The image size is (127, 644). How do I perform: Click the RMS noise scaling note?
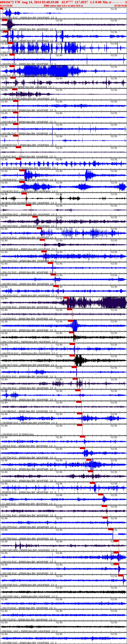click(63, 6)
